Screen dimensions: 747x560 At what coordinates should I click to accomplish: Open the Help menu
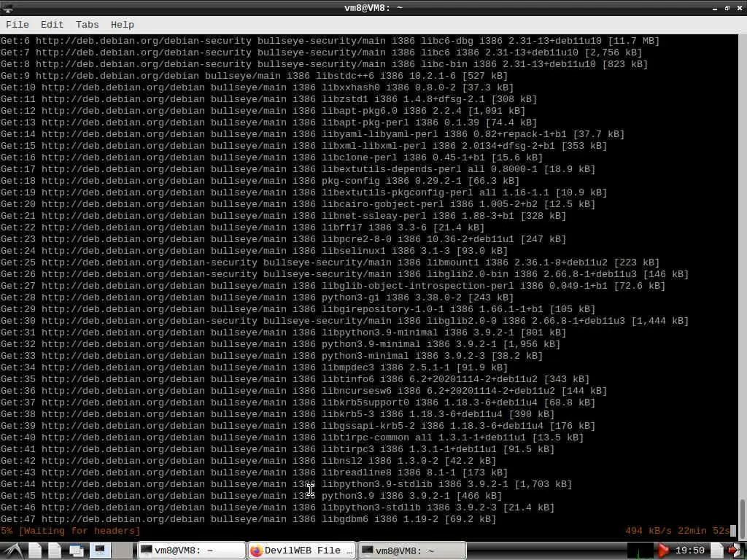point(123,25)
